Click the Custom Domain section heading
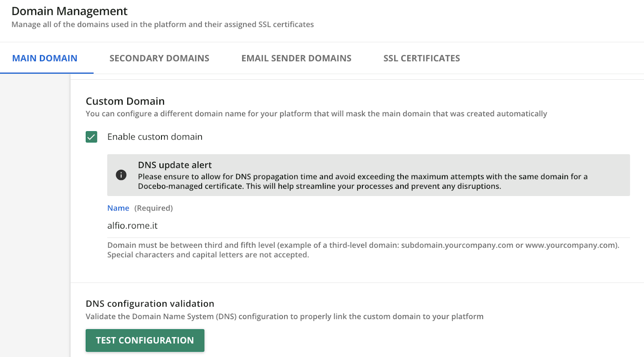 (x=125, y=101)
